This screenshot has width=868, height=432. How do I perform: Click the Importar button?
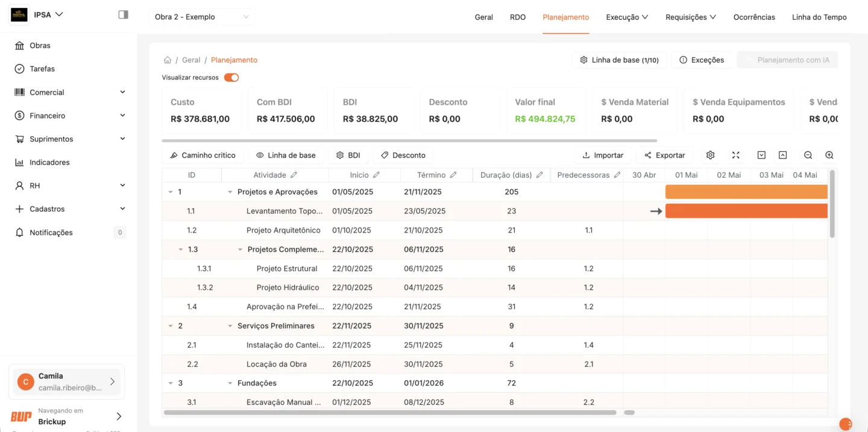pyautogui.click(x=602, y=155)
